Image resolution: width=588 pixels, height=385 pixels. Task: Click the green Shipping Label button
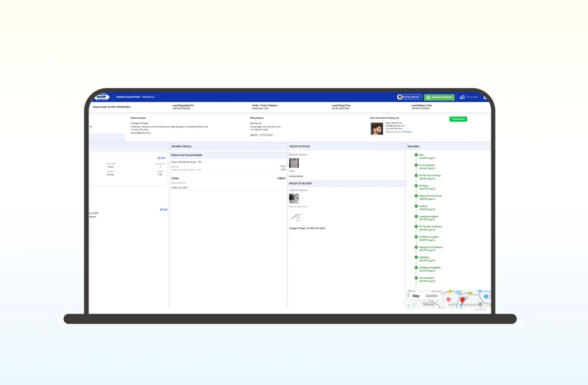[x=458, y=119]
